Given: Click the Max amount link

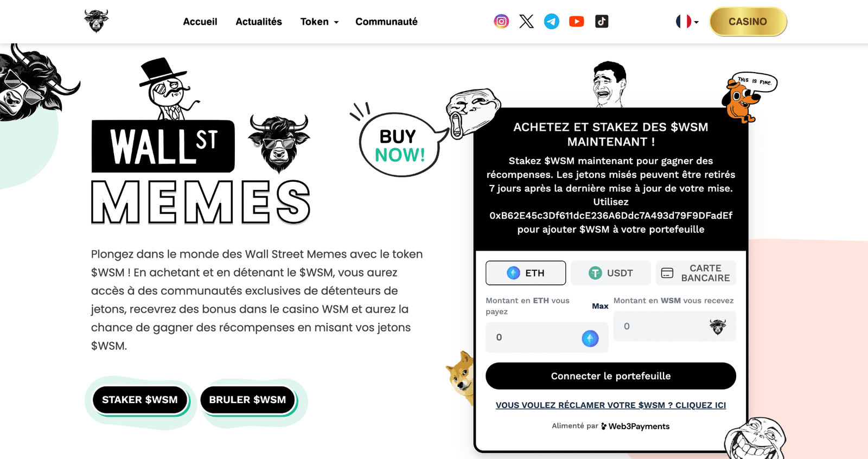Looking at the screenshot, I should tap(600, 306).
